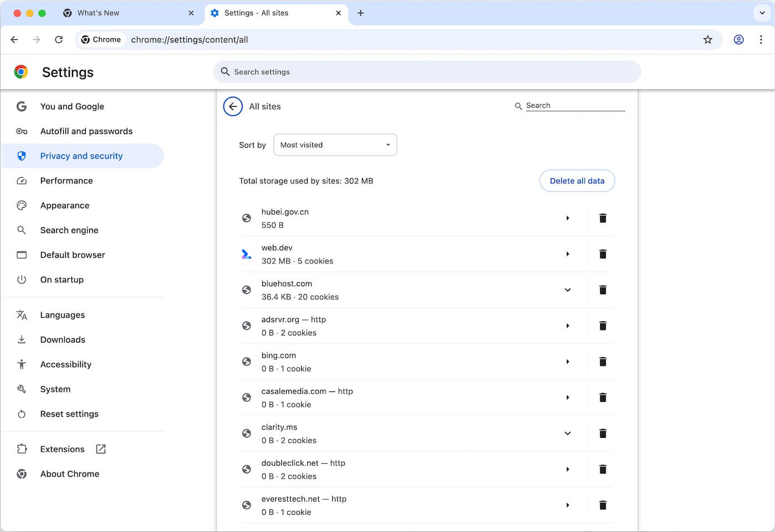Delete hubei.gov.cn site data with trash icon
This screenshot has width=775, height=532.
pos(603,218)
